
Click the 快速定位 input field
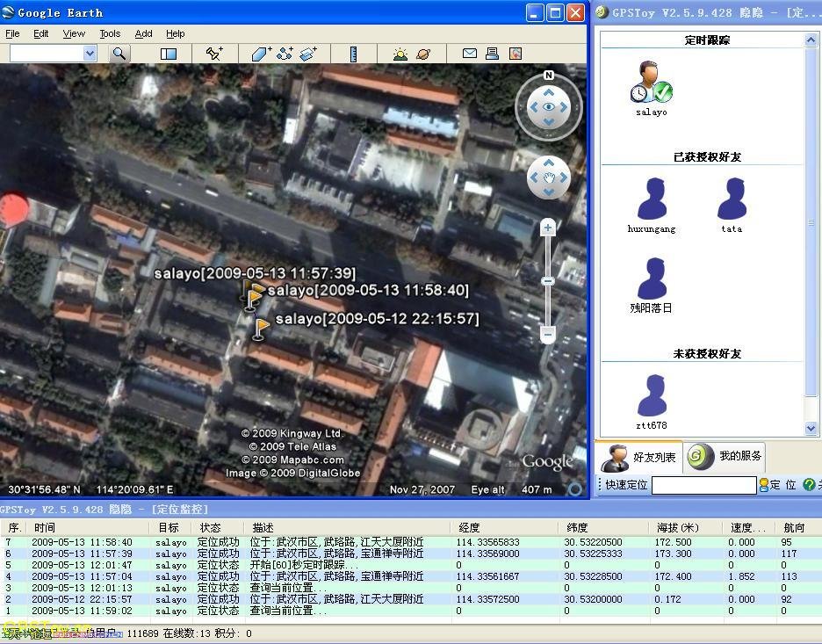point(703,485)
